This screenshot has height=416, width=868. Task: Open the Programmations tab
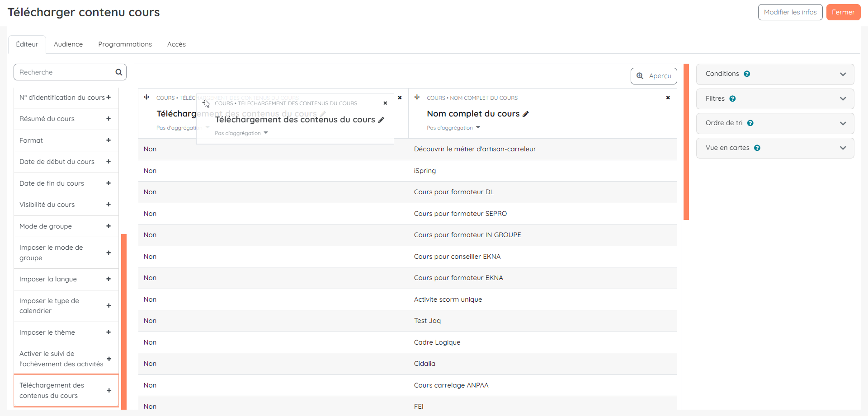pos(125,44)
